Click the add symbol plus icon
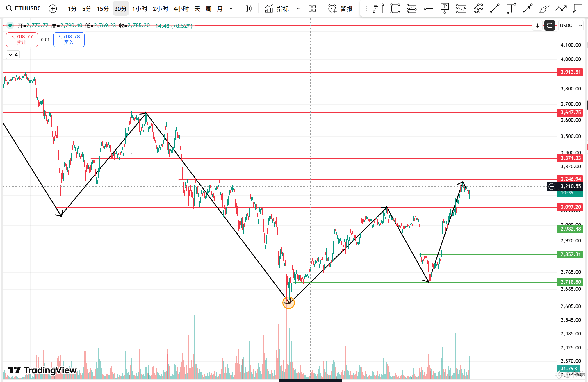 pos(53,9)
